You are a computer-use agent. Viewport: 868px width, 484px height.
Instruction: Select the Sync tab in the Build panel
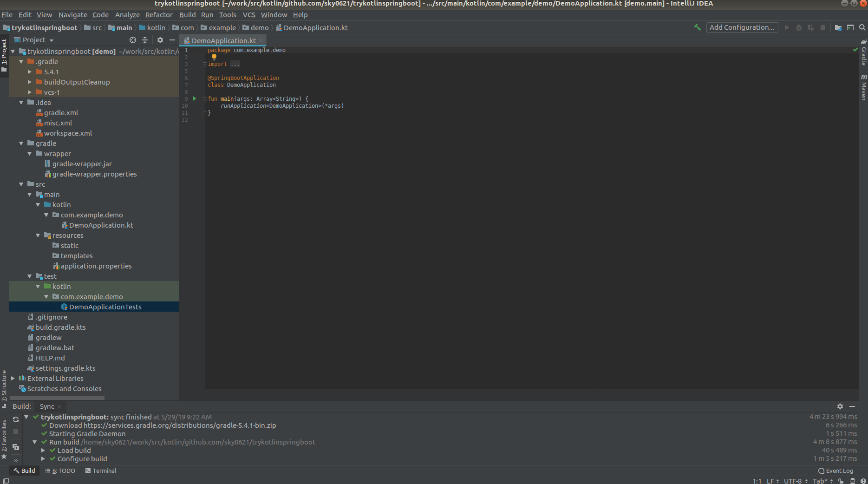pos(46,406)
